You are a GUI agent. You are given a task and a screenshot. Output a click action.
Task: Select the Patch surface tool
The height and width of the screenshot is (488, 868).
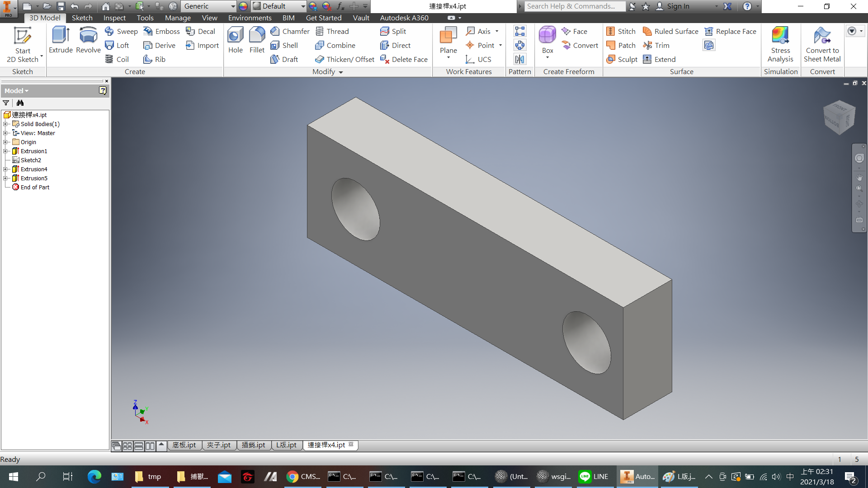tap(621, 45)
